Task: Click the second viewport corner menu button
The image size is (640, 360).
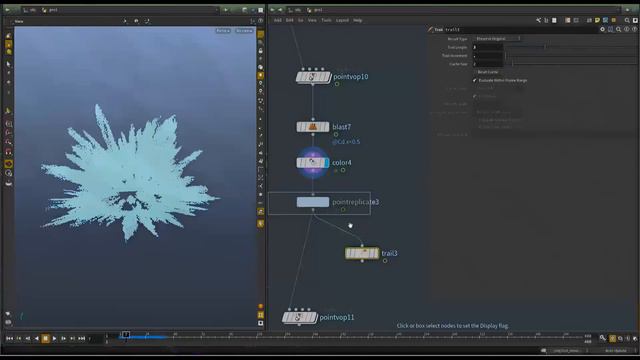Action: point(244,31)
